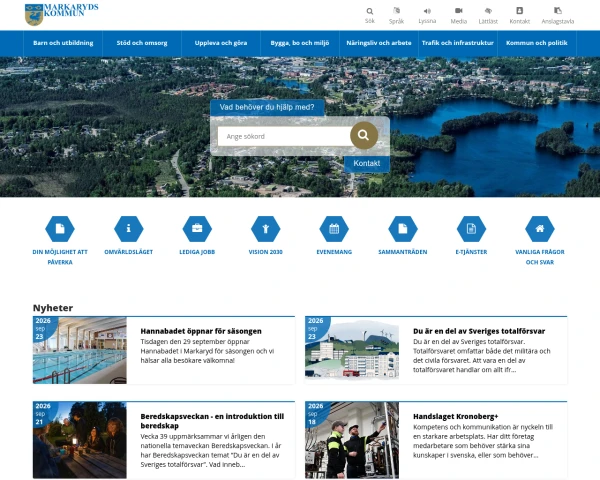Screen dimensions: 600x480
Task: Click the evening gathering news thumbnail
Action: pyautogui.click(x=80, y=440)
